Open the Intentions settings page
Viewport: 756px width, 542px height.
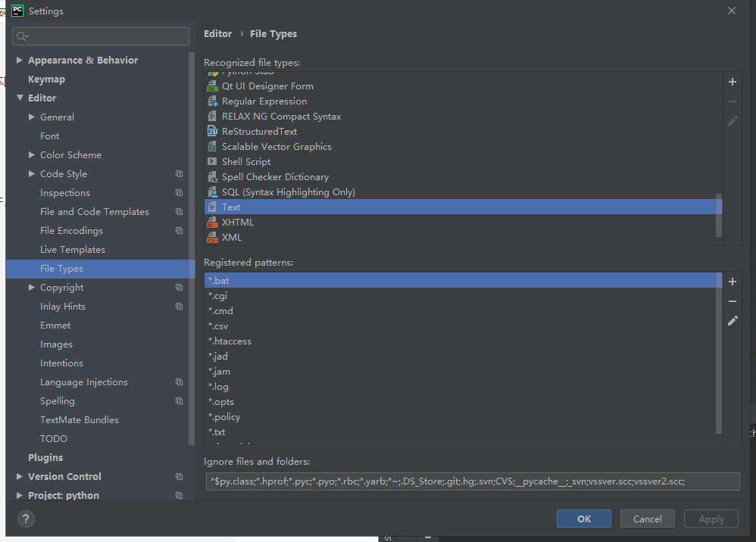coord(61,363)
